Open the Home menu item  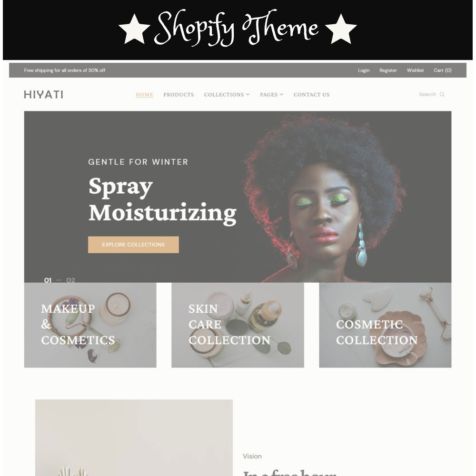point(144,95)
